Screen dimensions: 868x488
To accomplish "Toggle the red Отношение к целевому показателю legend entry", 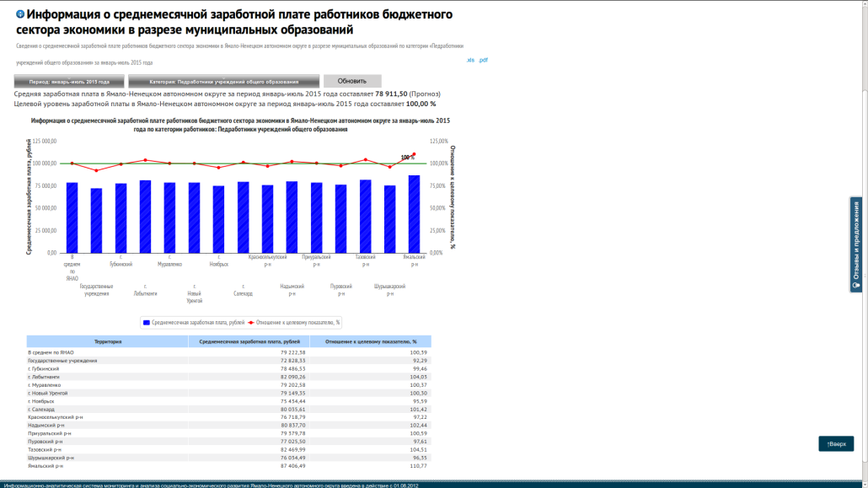I will click(x=294, y=322).
